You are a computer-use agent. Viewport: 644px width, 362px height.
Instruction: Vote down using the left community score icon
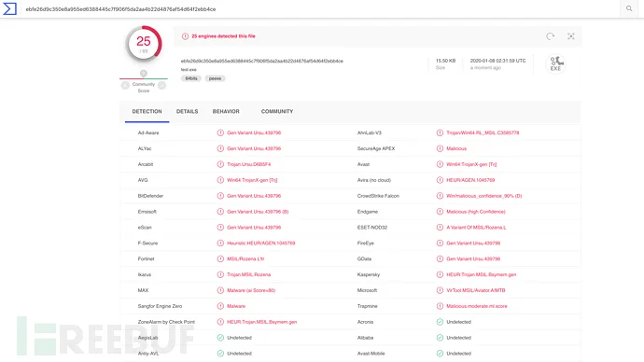click(x=125, y=85)
